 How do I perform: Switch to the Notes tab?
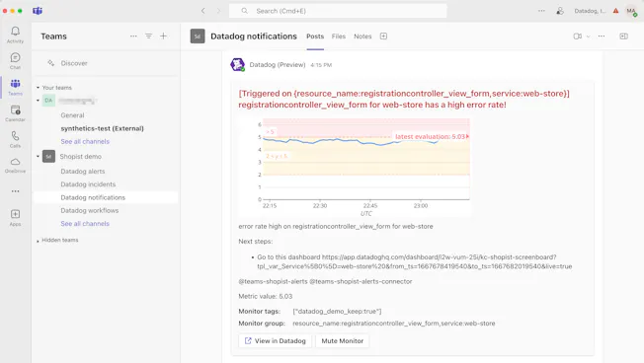coord(362,36)
